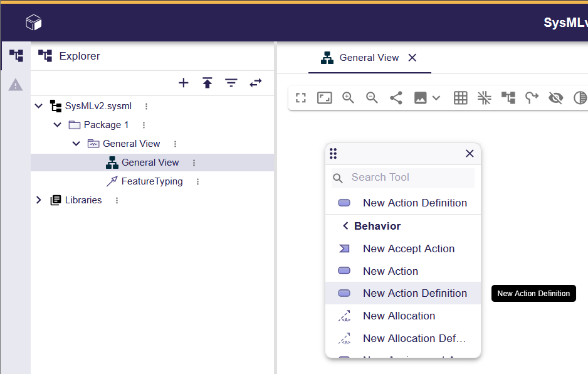The image size is (588, 374).
Task: Toggle the hidden elements eye icon
Action: [x=555, y=98]
